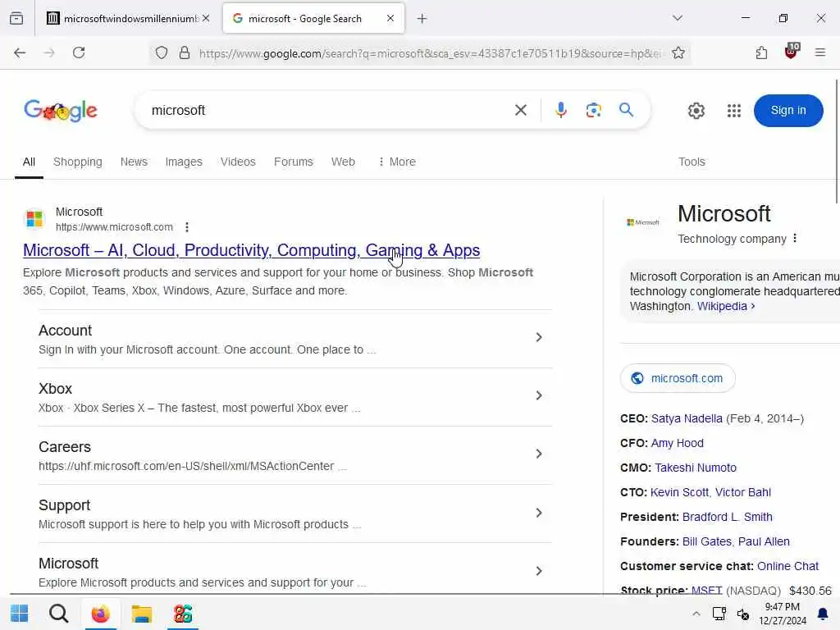Open the notification bell in taskbar
The width and height of the screenshot is (840, 630).
click(822, 614)
